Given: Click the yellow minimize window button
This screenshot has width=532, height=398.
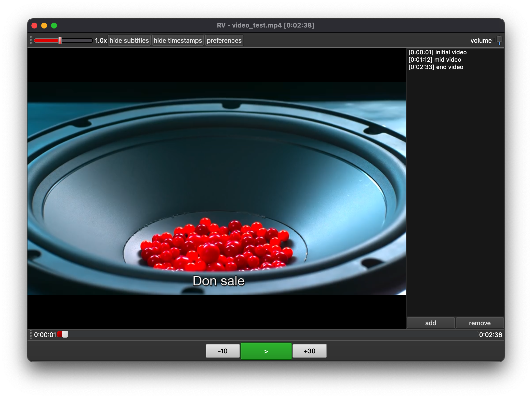Looking at the screenshot, I should [44, 26].
